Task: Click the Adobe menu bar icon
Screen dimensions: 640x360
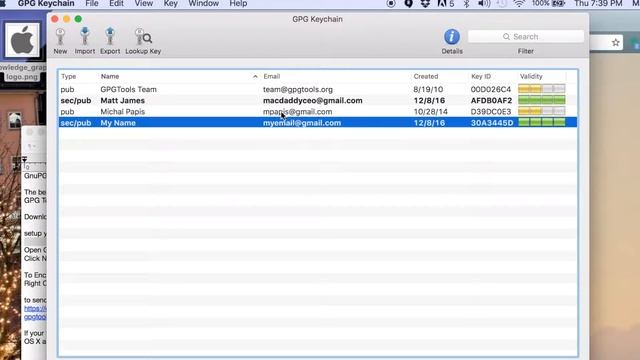Action: 445,4
